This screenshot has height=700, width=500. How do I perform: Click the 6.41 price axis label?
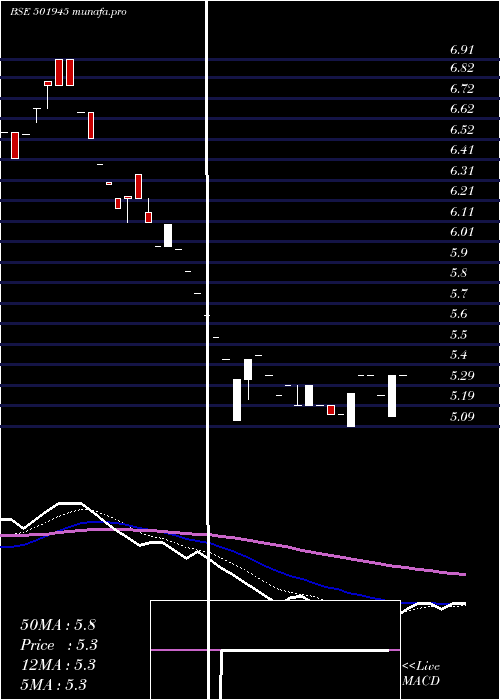pyautogui.click(x=462, y=150)
